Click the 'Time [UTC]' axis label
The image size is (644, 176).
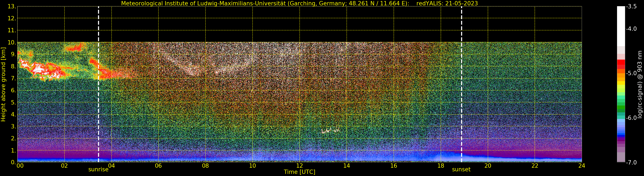pos(300,172)
